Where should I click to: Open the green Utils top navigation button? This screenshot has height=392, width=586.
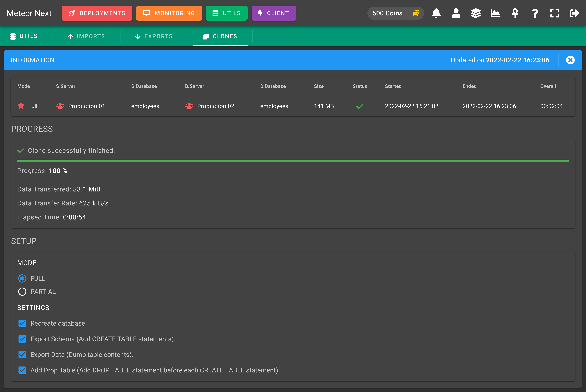coord(227,13)
